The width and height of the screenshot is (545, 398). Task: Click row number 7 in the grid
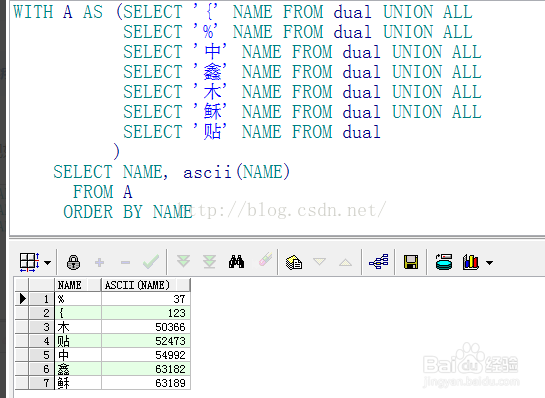[x=41, y=383]
